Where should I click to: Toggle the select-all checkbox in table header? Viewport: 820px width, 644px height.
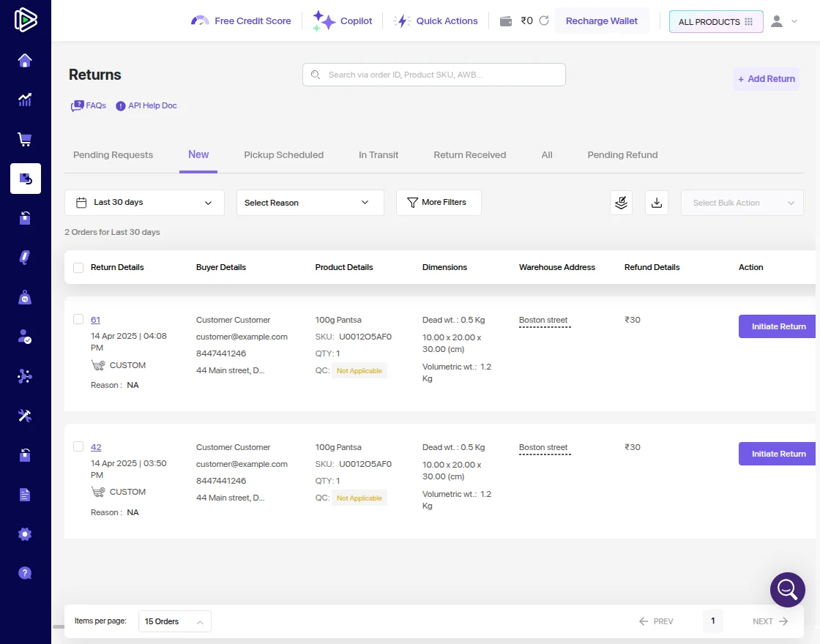coord(78,268)
